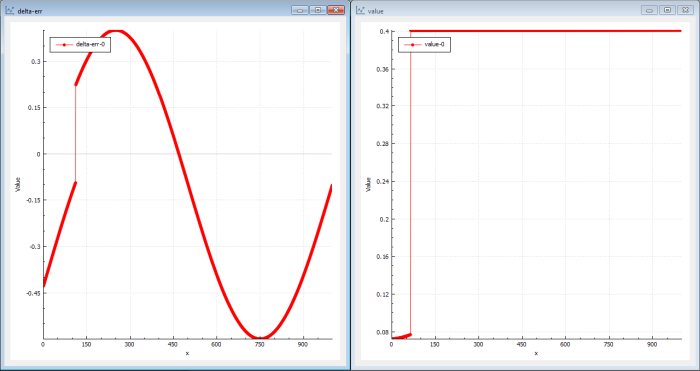The image size is (700, 371).
Task: Click the delta-err window chart icon
Action: [9, 11]
